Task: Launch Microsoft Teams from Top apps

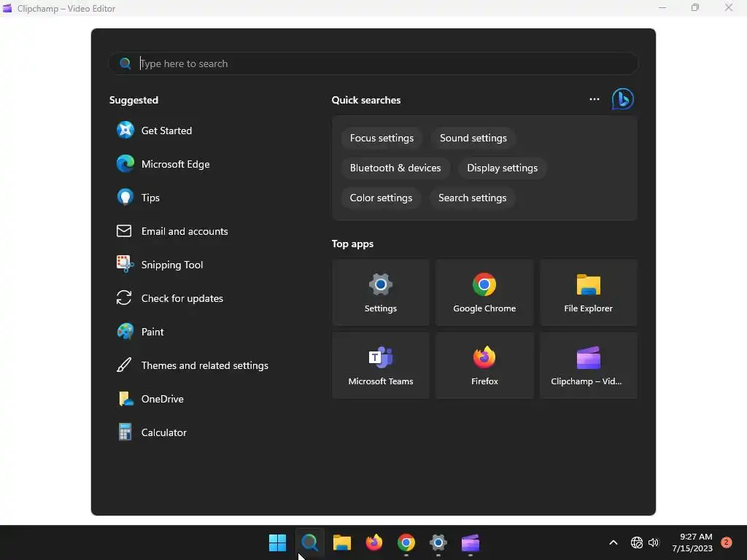Action: (x=381, y=365)
